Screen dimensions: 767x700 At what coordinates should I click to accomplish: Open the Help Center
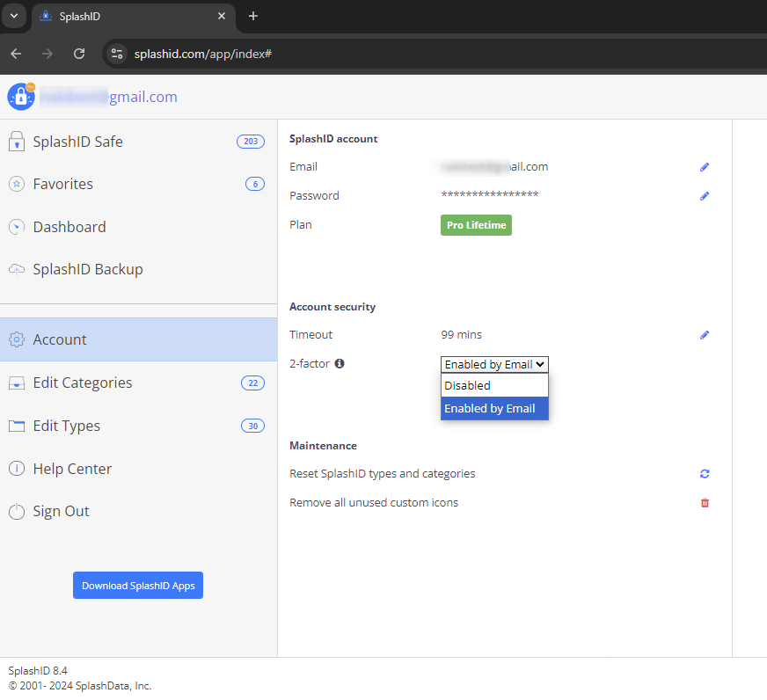(x=138, y=469)
